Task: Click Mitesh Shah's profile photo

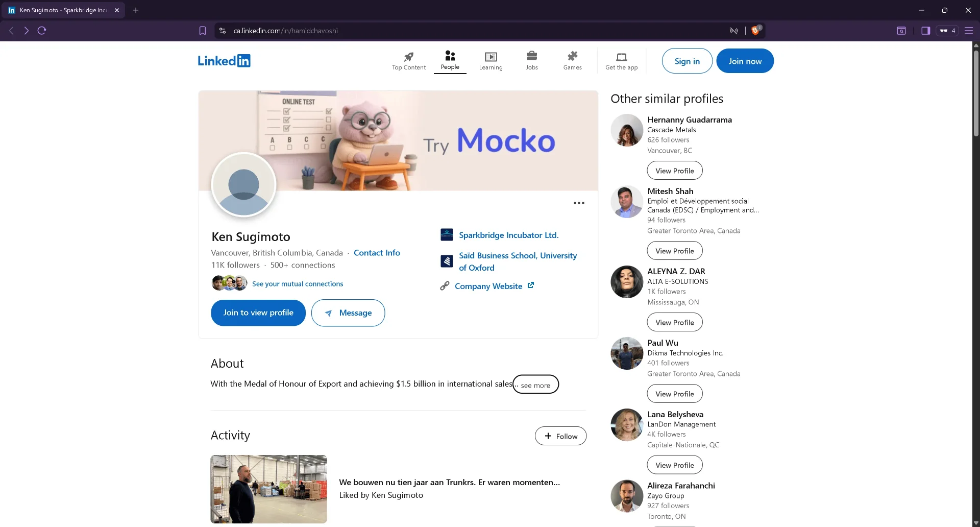Action: coord(627,202)
